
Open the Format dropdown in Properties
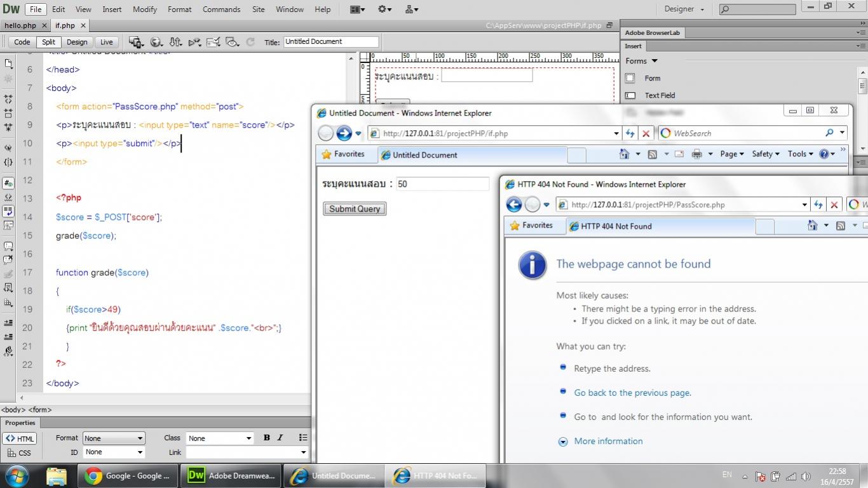[x=114, y=438]
